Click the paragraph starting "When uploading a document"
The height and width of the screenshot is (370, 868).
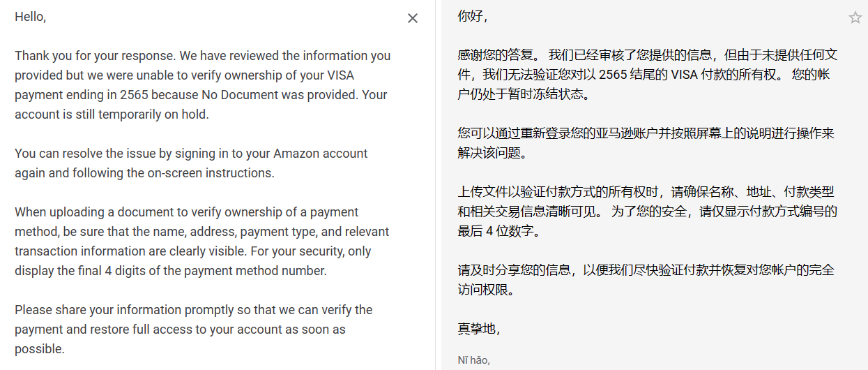(202, 242)
